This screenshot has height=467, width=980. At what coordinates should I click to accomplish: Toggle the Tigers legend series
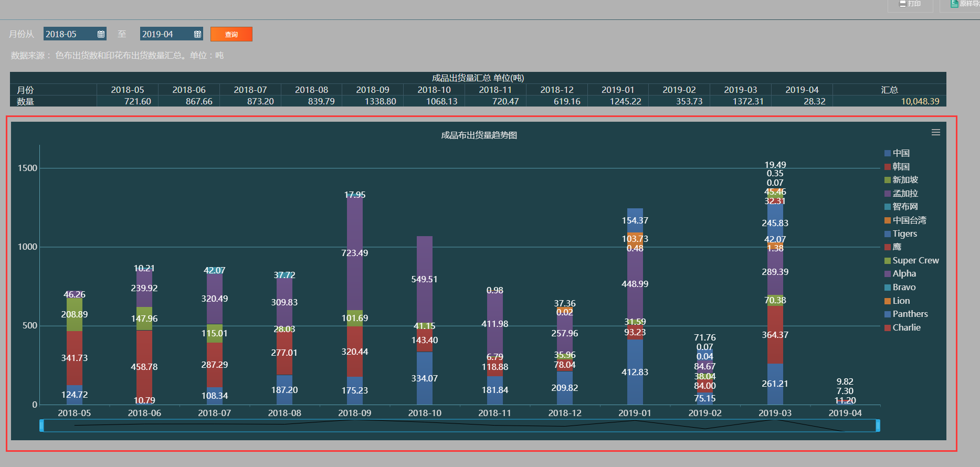pyautogui.click(x=901, y=234)
